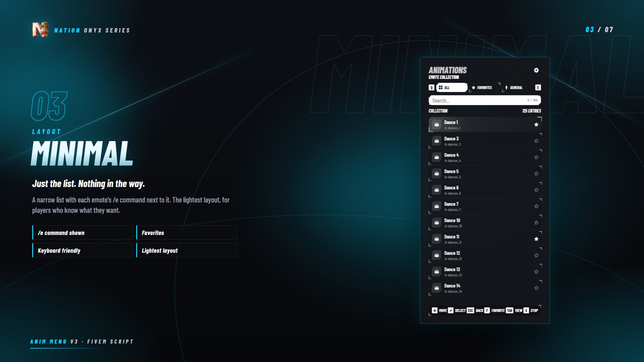Favorite Dance 4 with its star
This screenshot has width=644, height=362.
tap(536, 157)
